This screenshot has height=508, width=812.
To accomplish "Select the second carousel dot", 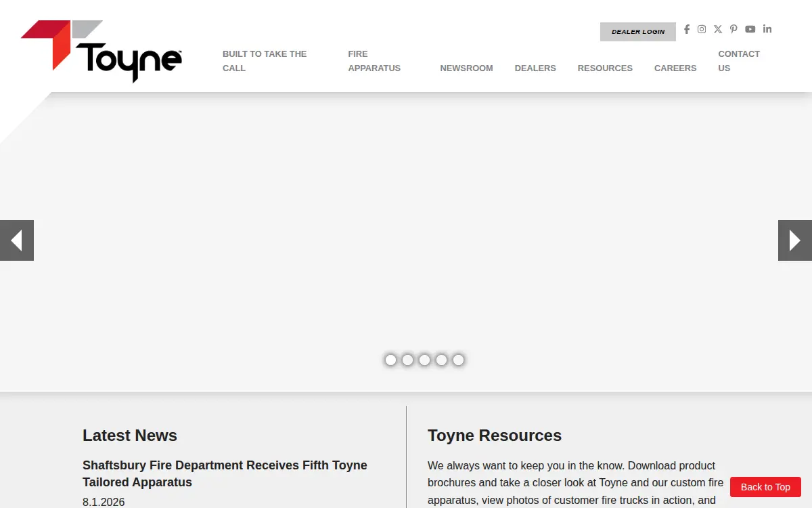I will [407, 360].
